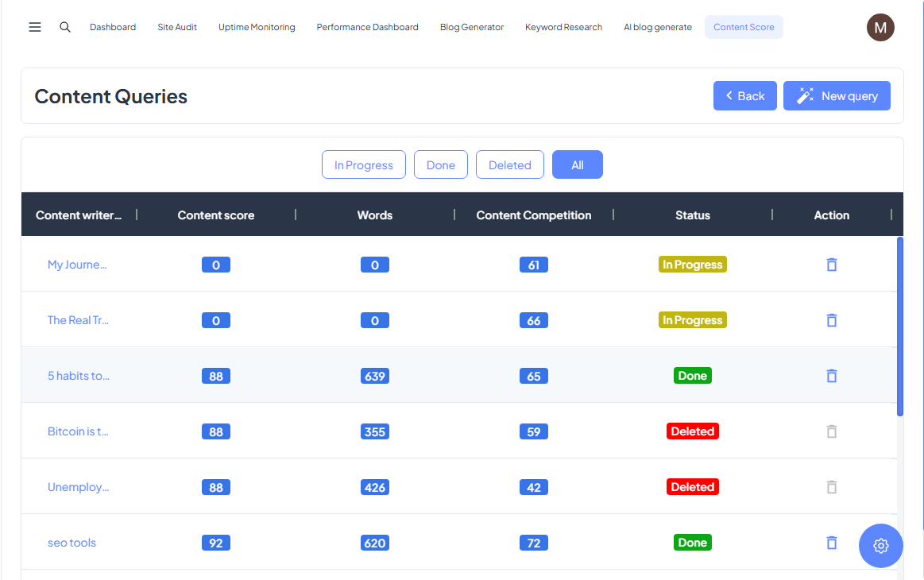Create a New query
Viewport: 924px width, 580px height.
(837, 96)
